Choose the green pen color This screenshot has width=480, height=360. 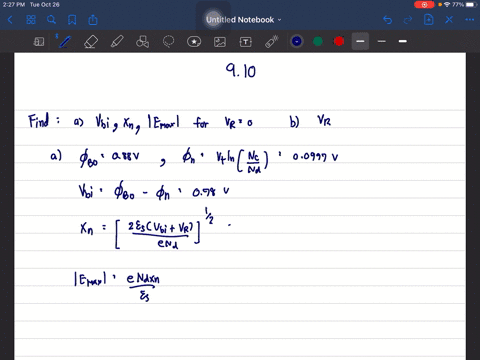[318, 41]
